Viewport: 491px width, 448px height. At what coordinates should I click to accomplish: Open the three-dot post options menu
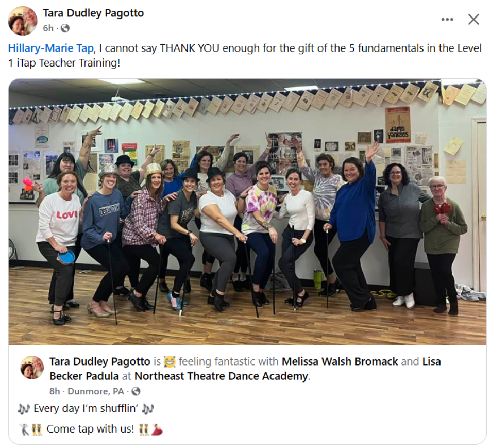pyautogui.click(x=447, y=20)
